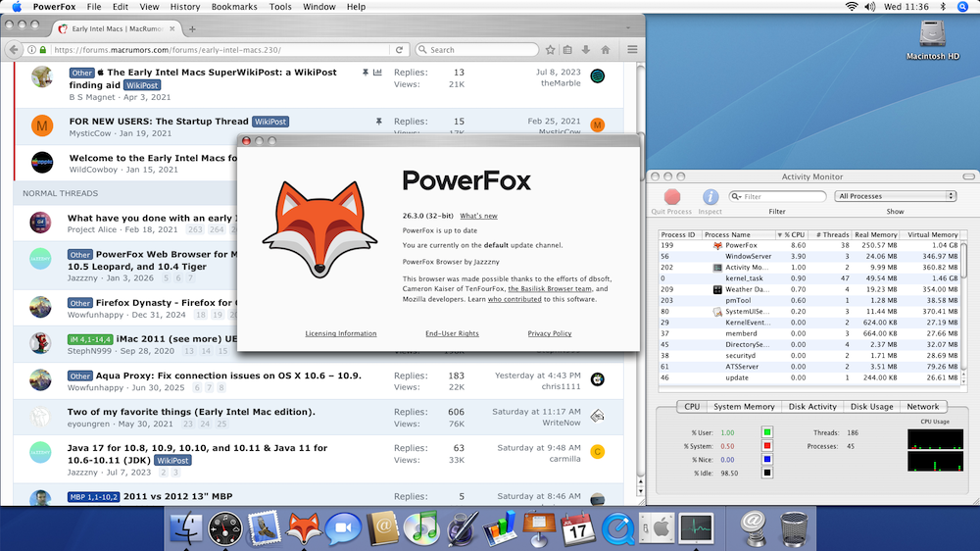The height and width of the screenshot is (551, 980).
Task: Open a new browser tab
Action: pyautogui.click(x=192, y=28)
